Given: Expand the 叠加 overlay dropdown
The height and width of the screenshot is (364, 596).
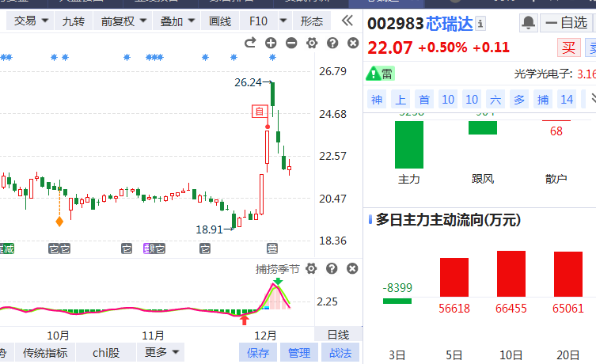Looking at the screenshot, I should point(177,21).
